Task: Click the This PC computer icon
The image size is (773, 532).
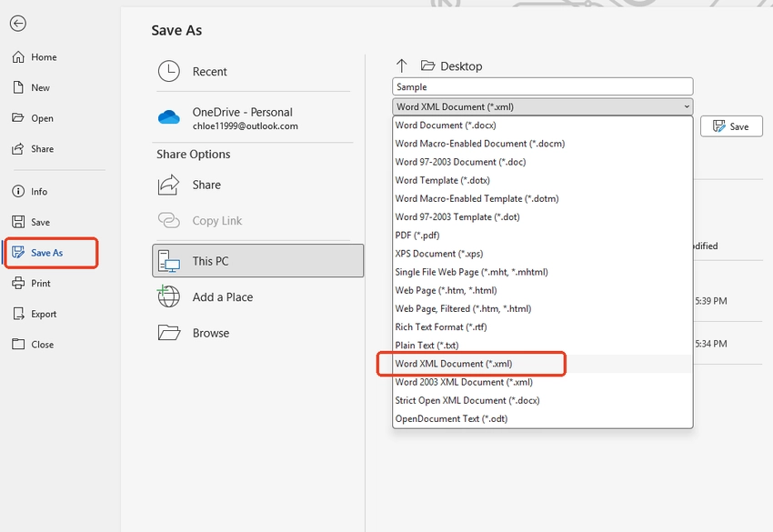Action: [168, 261]
